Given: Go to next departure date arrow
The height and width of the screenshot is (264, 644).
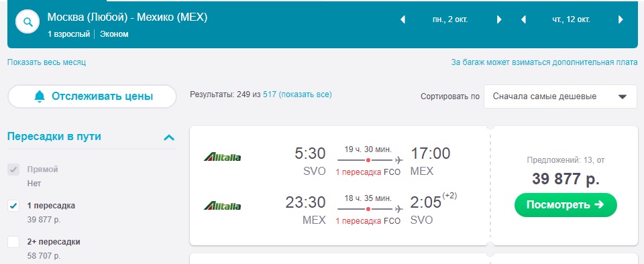Looking at the screenshot, I should click(499, 19).
